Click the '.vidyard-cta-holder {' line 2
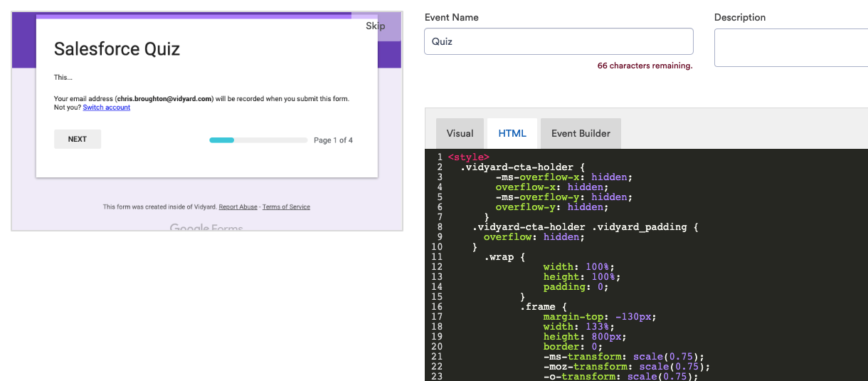The height and width of the screenshot is (381, 868). coord(522,167)
